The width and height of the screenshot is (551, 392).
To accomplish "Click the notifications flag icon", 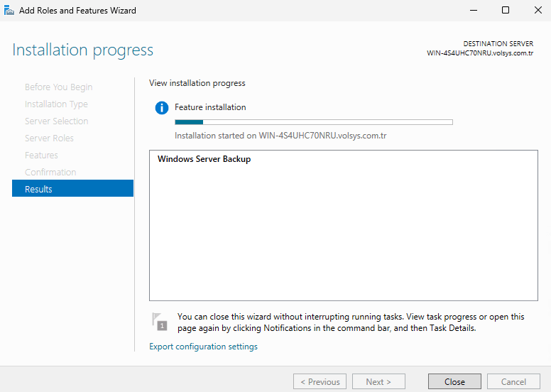I will tap(160, 322).
